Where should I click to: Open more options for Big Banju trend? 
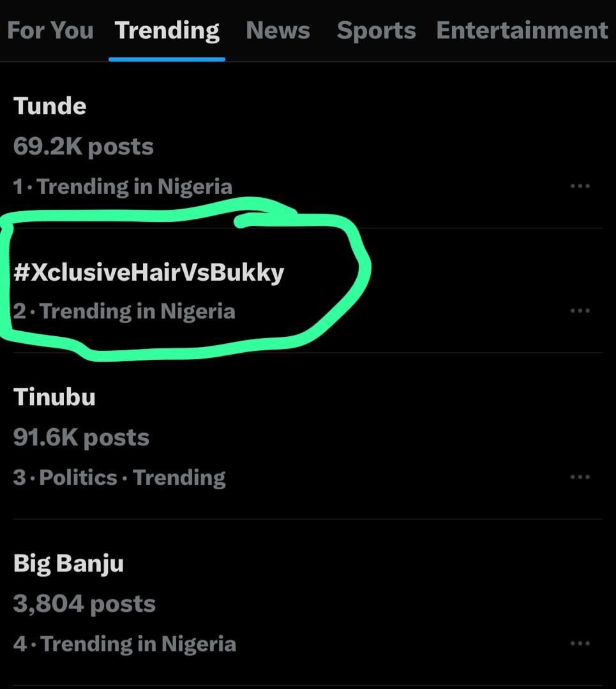click(x=580, y=644)
